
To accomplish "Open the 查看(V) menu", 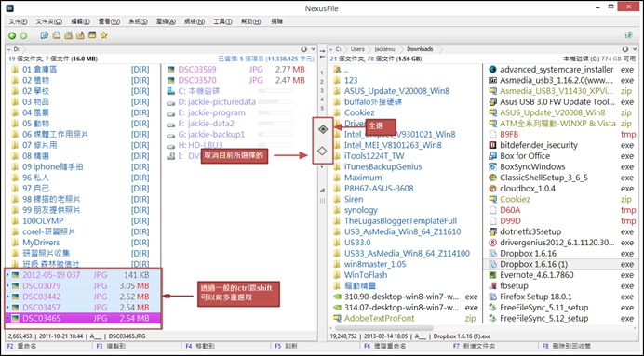I will 109,21.
